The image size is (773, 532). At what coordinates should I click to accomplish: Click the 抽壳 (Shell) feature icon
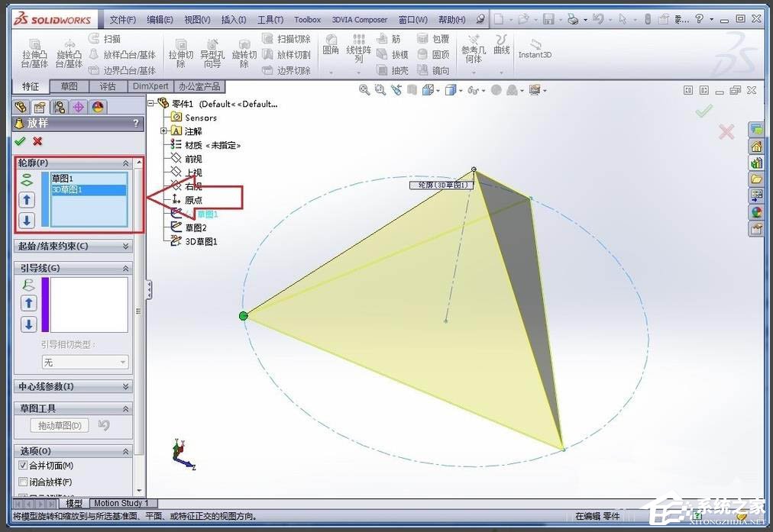(399, 70)
